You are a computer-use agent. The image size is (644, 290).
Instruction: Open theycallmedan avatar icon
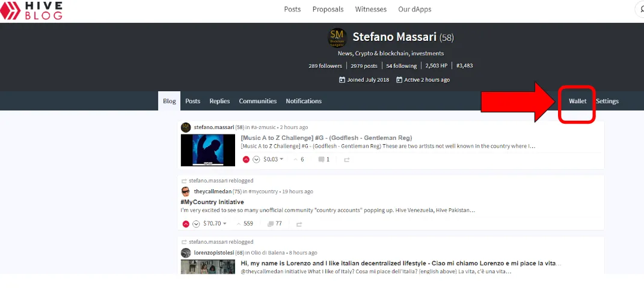(x=186, y=192)
